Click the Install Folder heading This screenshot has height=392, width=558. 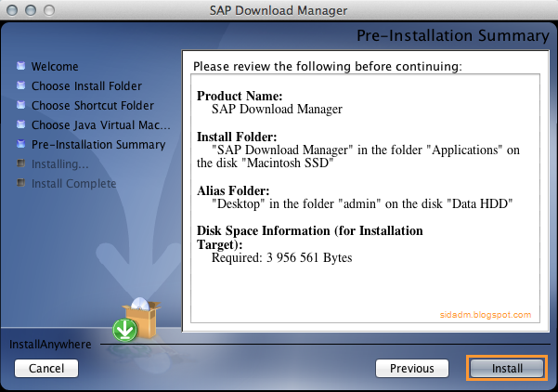click(x=237, y=137)
